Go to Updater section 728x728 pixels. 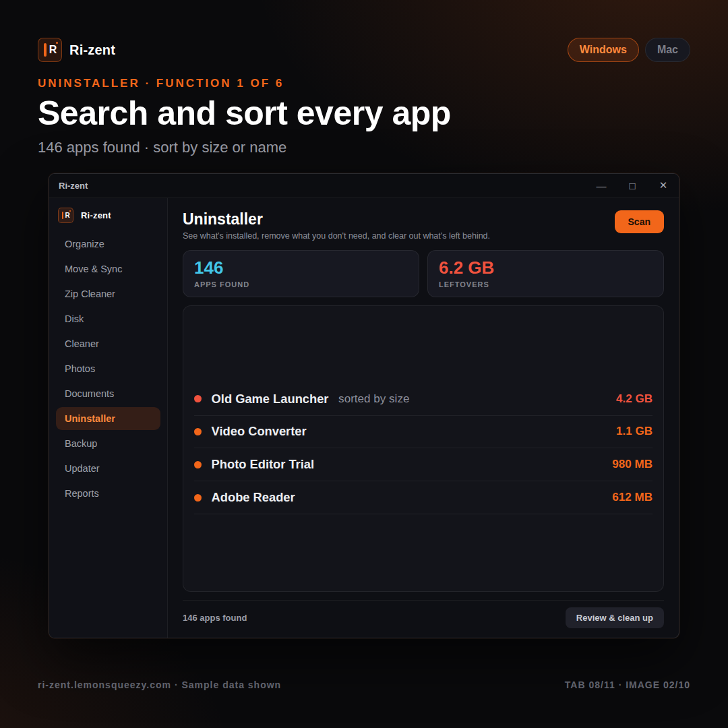108,469
